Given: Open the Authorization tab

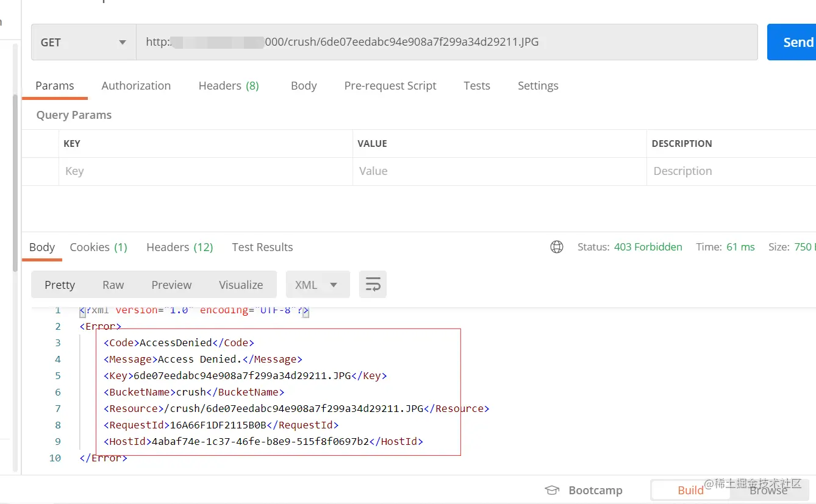Looking at the screenshot, I should click(x=136, y=86).
